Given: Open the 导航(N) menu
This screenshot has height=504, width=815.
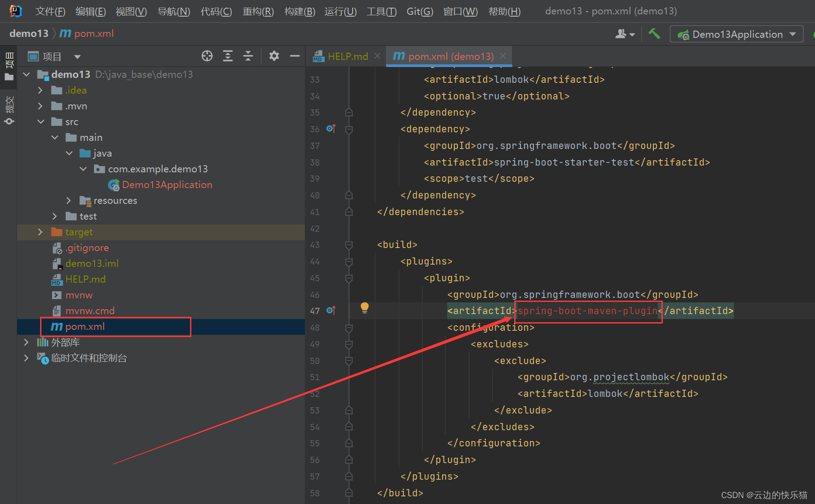Looking at the screenshot, I should (x=174, y=11).
